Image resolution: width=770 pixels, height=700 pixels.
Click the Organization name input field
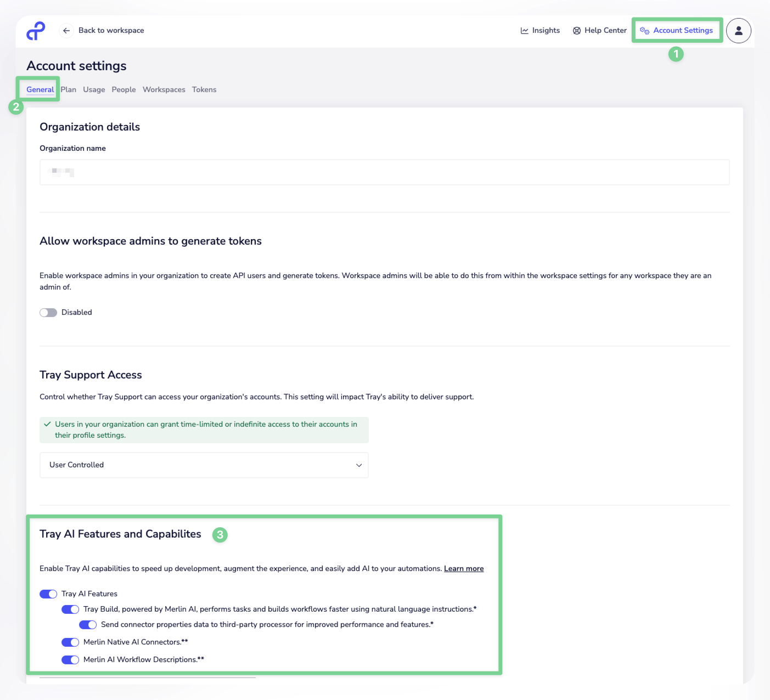click(384, 172)
